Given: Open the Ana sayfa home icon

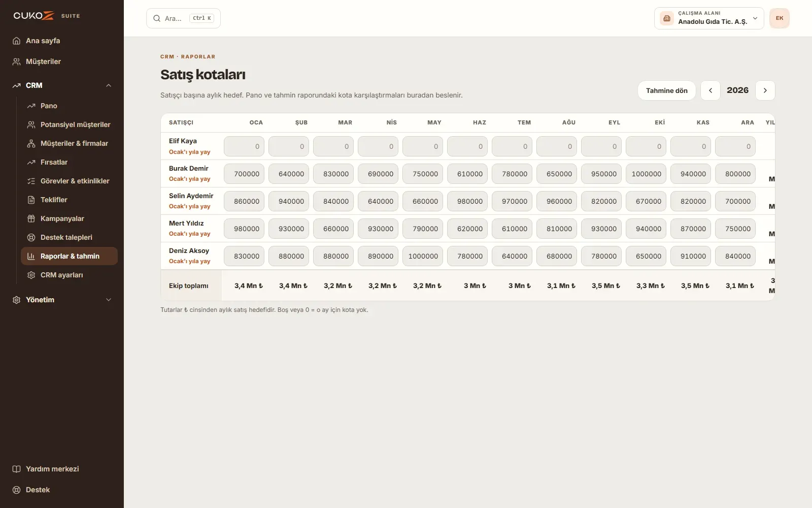Looking at the screenshot, I should point(16,41).
